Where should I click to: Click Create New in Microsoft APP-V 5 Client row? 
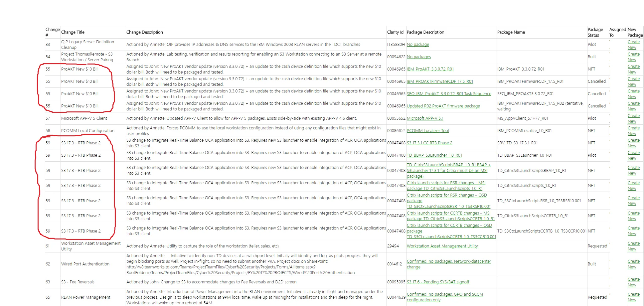pos(633,118)
